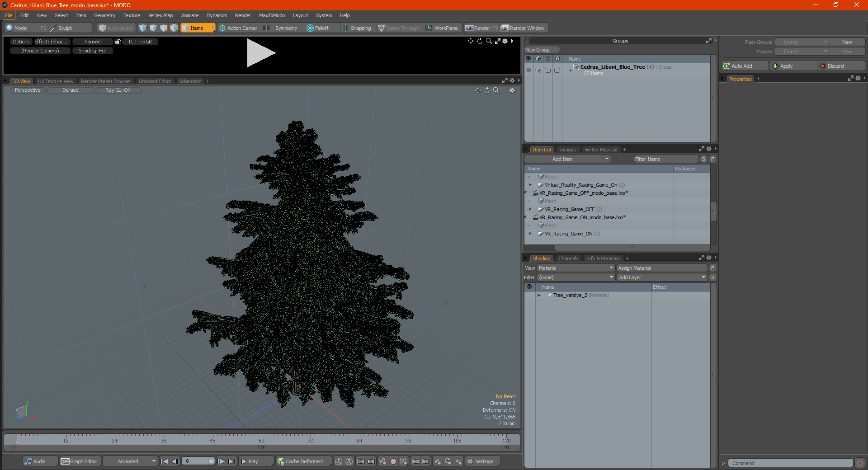The width and height of the screenshot is (868, 470).
Task: Open the Gradient Editor tab
Action: (155, 81)
